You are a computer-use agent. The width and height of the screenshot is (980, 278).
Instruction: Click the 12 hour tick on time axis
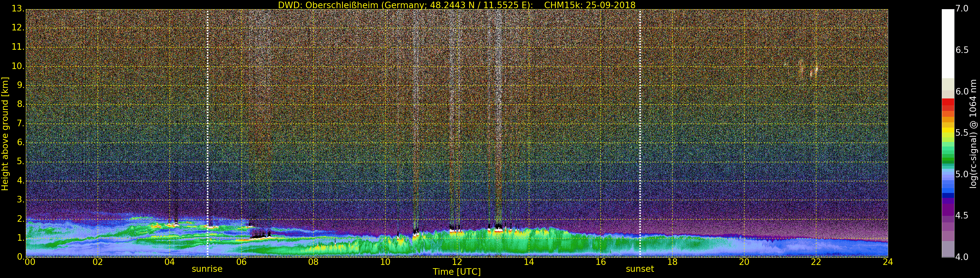tap(457, 262)
